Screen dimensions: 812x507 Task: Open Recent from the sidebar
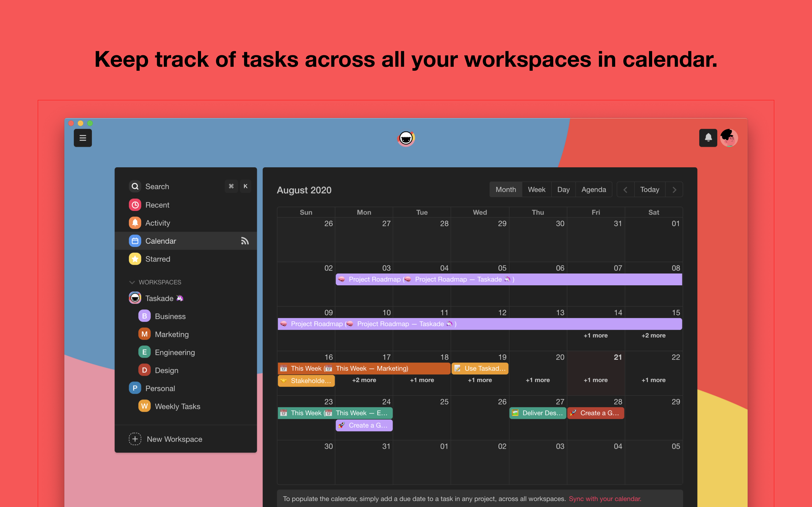(157, 205)
